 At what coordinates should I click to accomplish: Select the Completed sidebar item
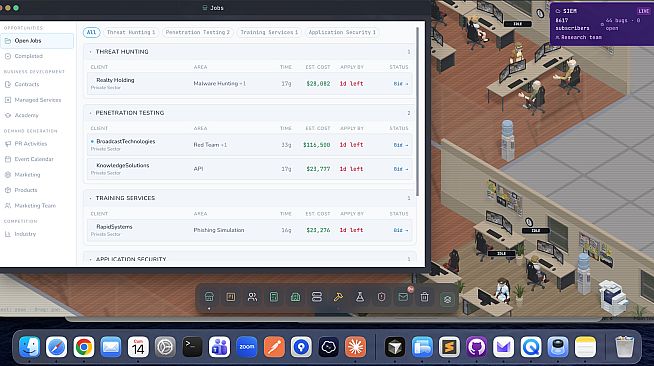click(x=37, y=56)
